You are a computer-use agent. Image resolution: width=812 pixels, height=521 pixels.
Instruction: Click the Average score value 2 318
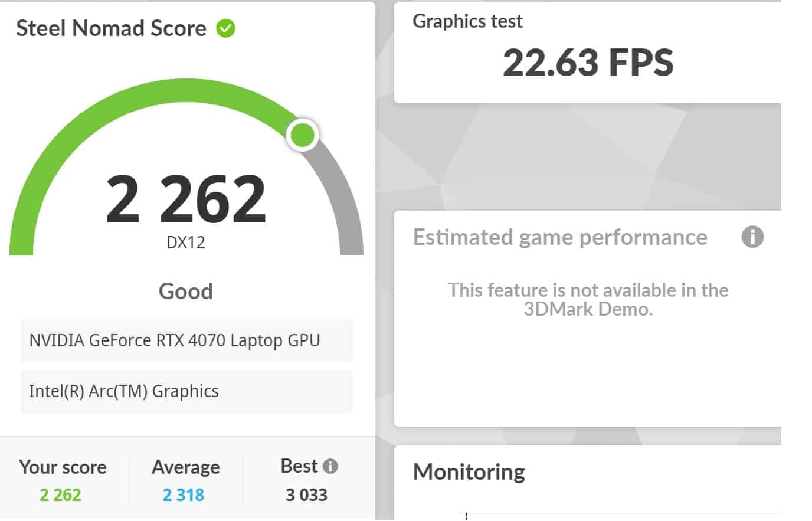point(184,494)
